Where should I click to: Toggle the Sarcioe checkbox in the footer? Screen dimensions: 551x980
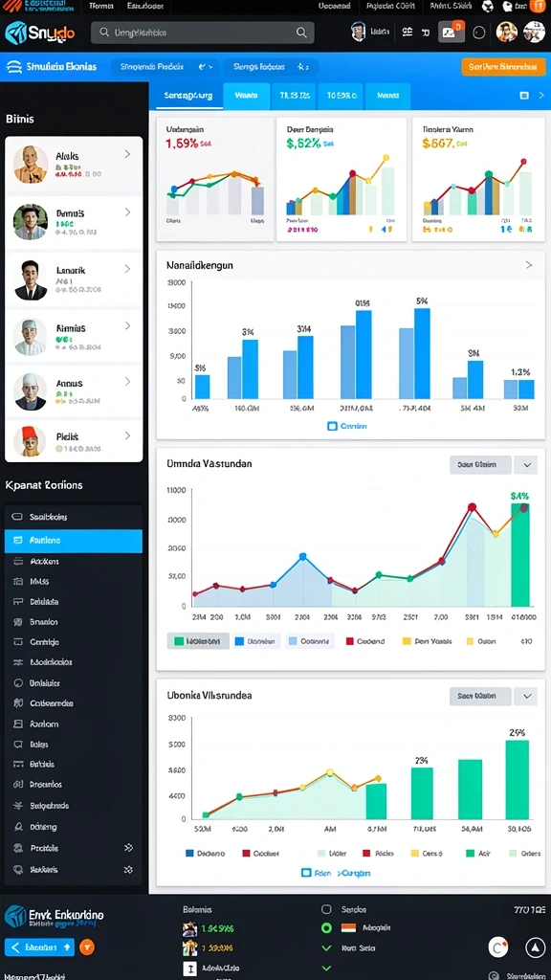click(x=326, y=909)
